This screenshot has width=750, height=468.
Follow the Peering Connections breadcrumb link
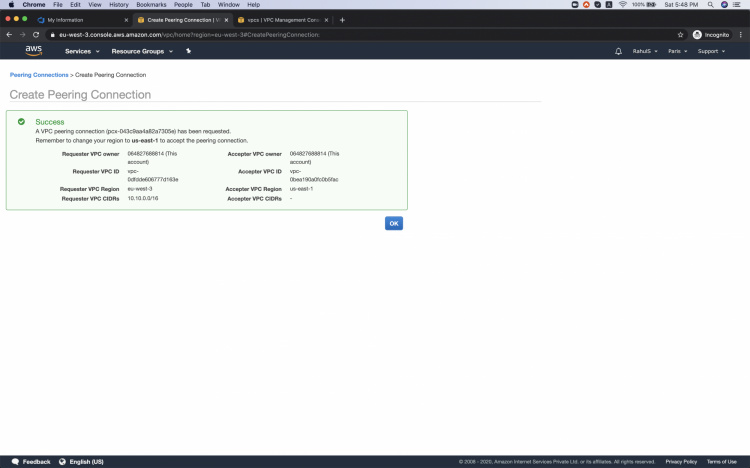pyautogui.click(x=39, y=75)
